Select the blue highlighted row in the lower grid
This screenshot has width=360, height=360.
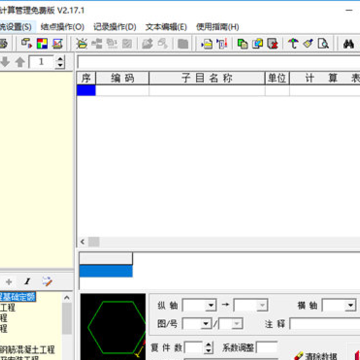(x=106, y=271)
